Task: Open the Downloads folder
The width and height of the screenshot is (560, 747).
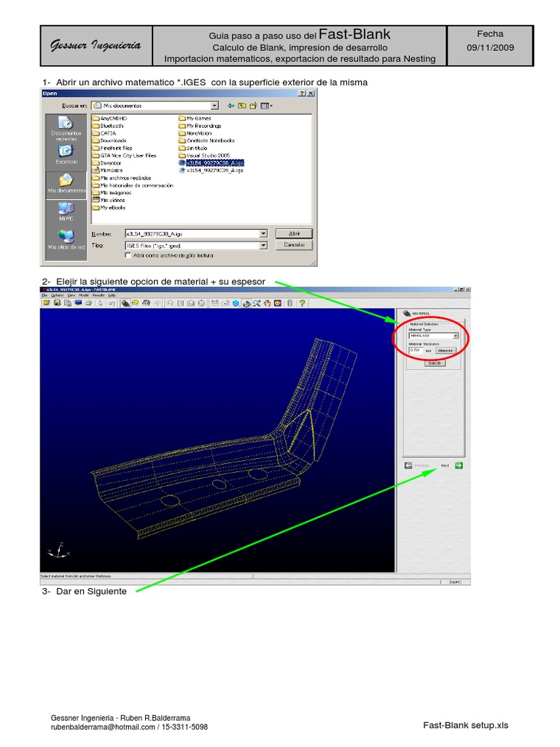Action: point(109,141)
